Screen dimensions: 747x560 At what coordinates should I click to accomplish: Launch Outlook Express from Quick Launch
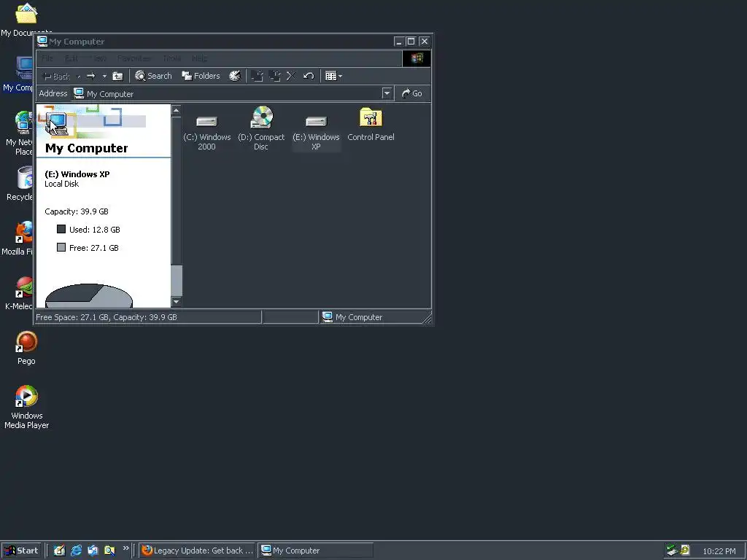(93, 551)
